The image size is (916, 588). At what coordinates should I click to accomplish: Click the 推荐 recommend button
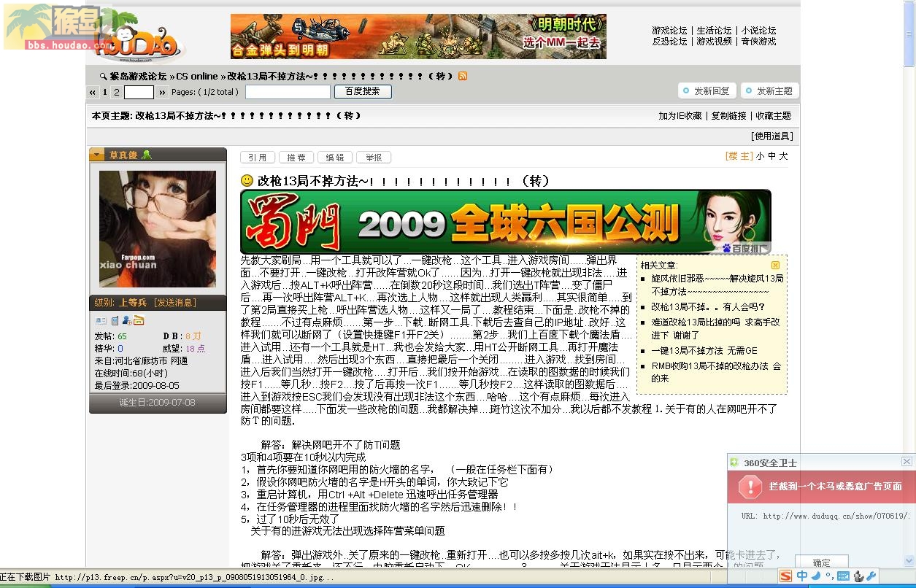coord(296,158)
